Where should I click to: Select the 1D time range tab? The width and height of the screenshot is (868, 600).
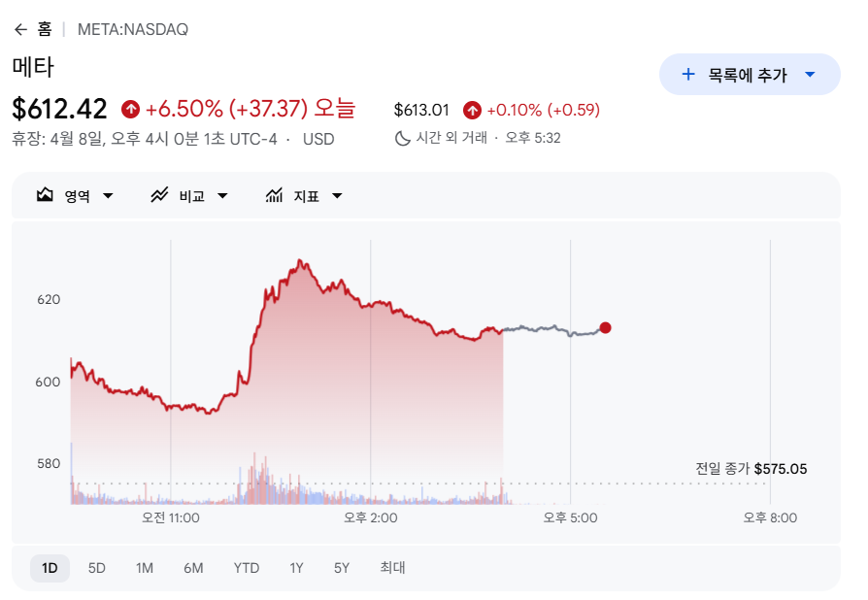(x=50, y=568)
